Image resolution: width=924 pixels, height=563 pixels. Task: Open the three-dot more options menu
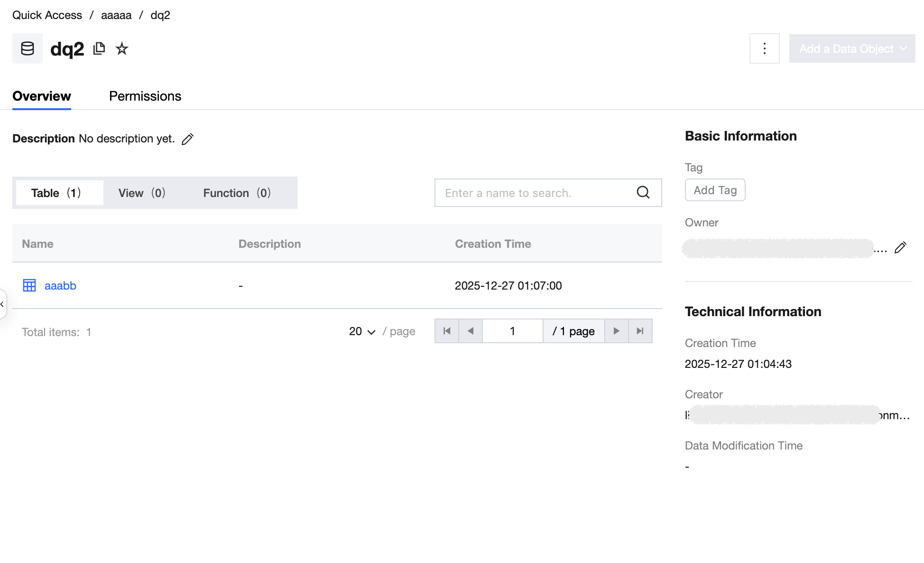pyautogui.click(x=764, y=48)
